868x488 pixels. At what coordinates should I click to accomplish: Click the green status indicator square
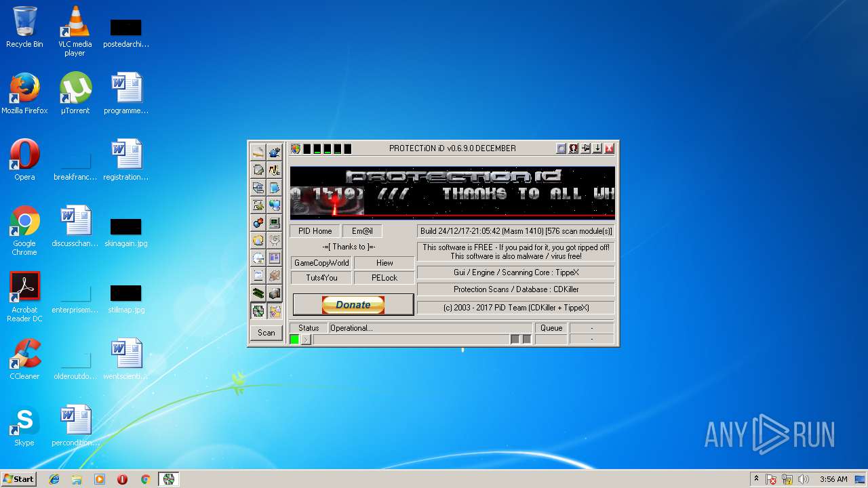(294, 340)
